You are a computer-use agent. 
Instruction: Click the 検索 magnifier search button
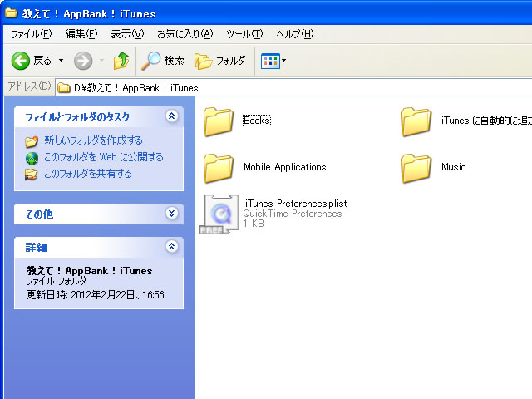pos(162,61)
